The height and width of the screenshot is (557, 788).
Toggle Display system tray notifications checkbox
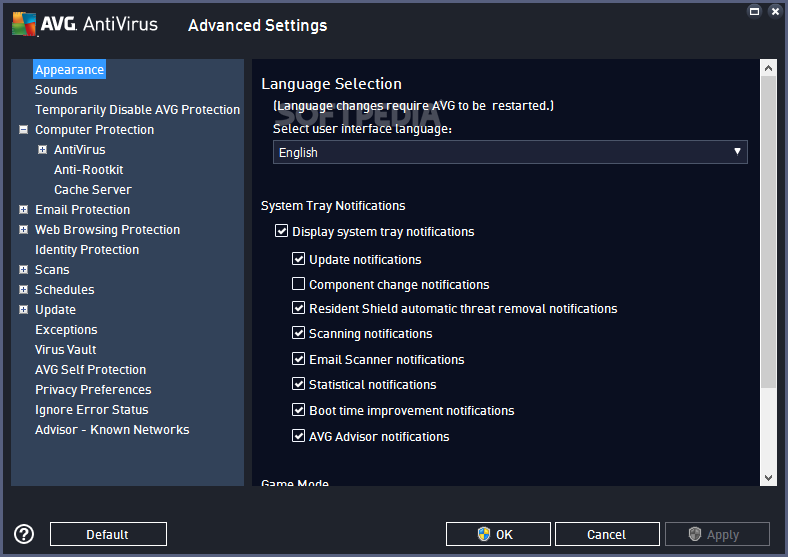[281, 231]
